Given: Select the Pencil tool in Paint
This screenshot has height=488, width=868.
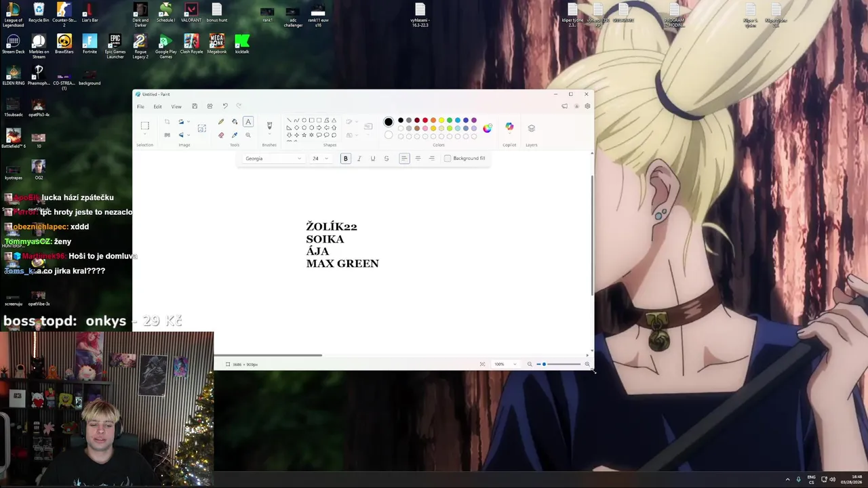Looking at the screenshot, I should point(221,122).
